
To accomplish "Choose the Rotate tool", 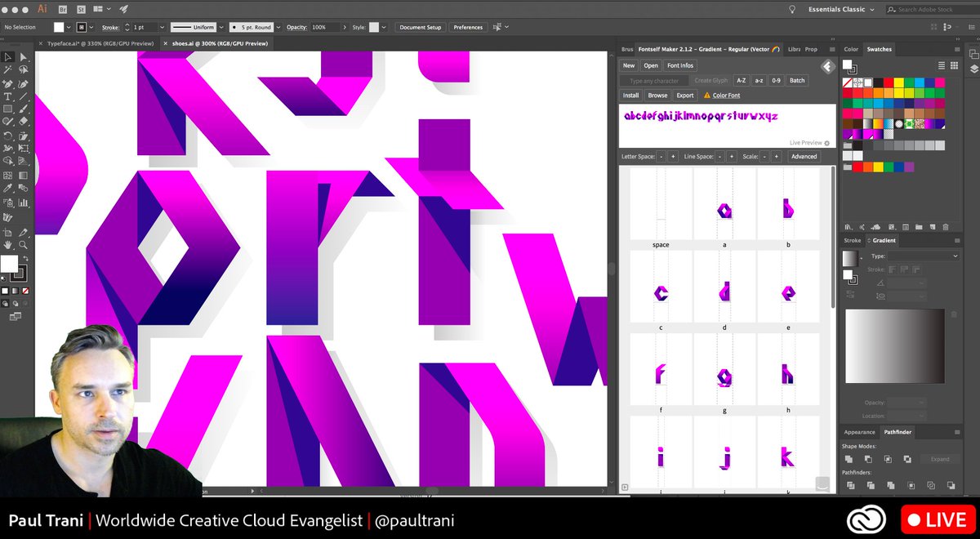I will [7, 136].
